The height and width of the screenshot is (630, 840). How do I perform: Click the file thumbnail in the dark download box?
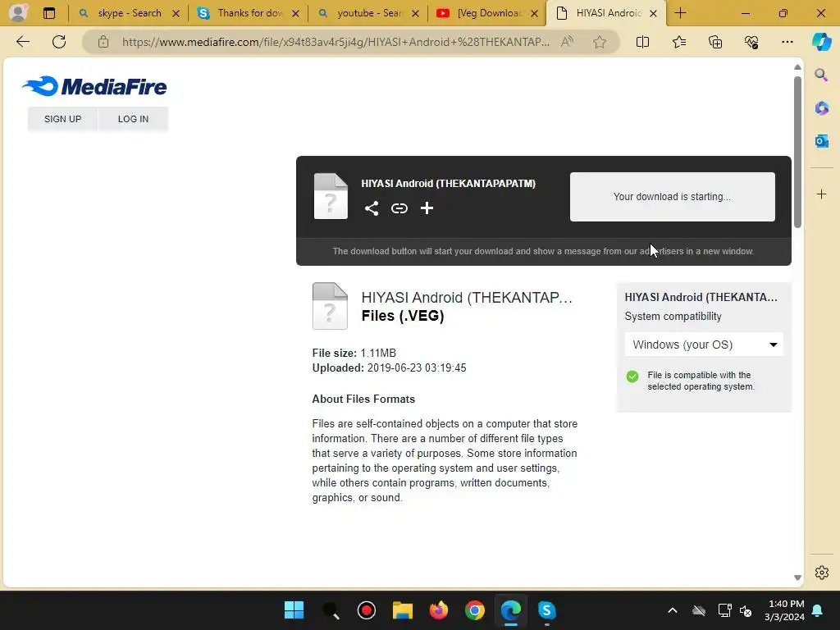[x=331, y=196]
